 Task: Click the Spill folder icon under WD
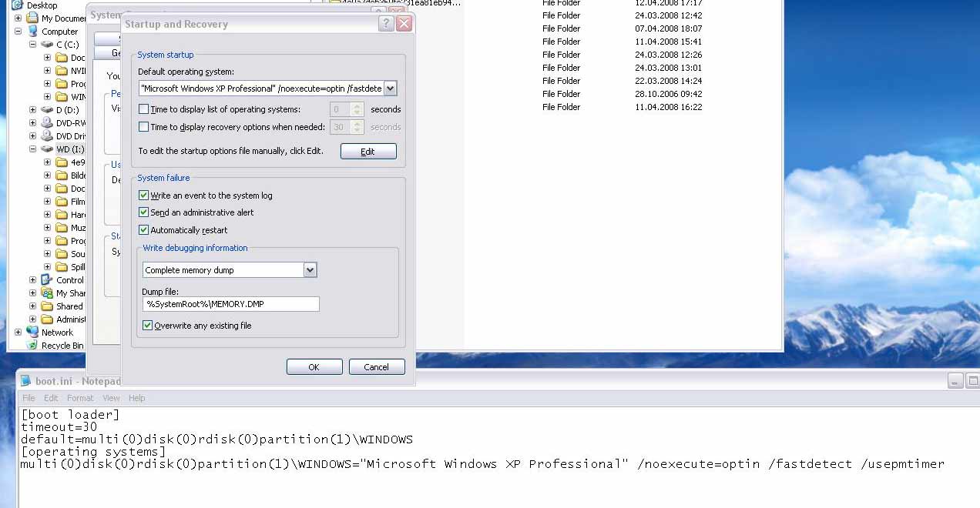(x=62, y=267)
